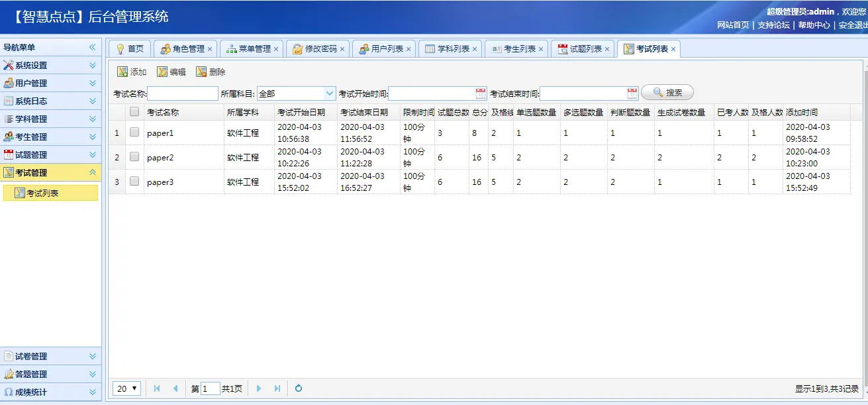868x405 pixels.
Task: Close the 角色管理 tab
Action: (x=210, y=49)
